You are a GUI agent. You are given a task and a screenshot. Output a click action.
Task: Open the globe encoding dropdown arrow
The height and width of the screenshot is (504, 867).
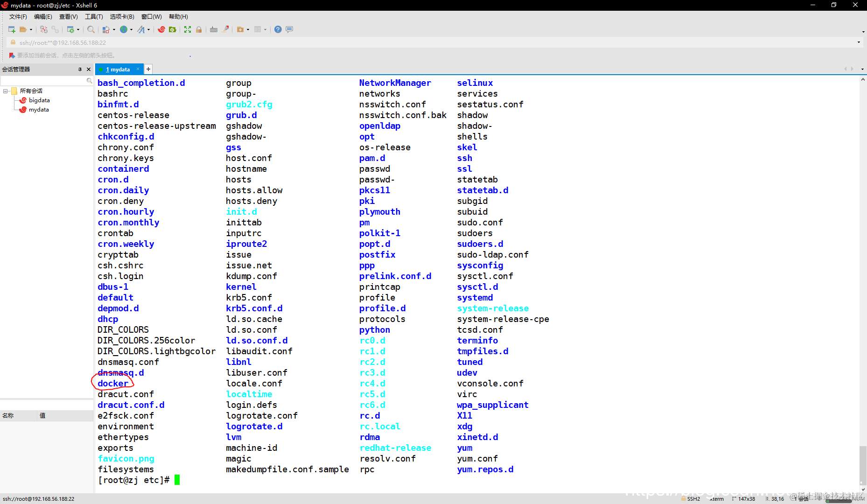point(132,29)
